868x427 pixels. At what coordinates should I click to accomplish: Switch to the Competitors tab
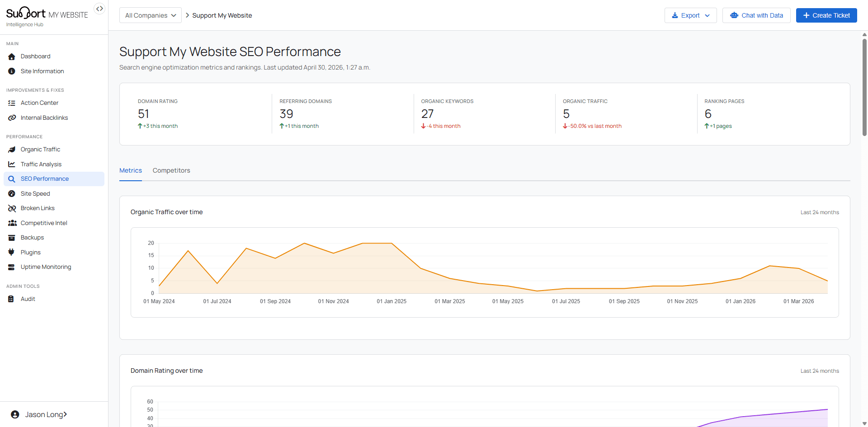point(171,170)
